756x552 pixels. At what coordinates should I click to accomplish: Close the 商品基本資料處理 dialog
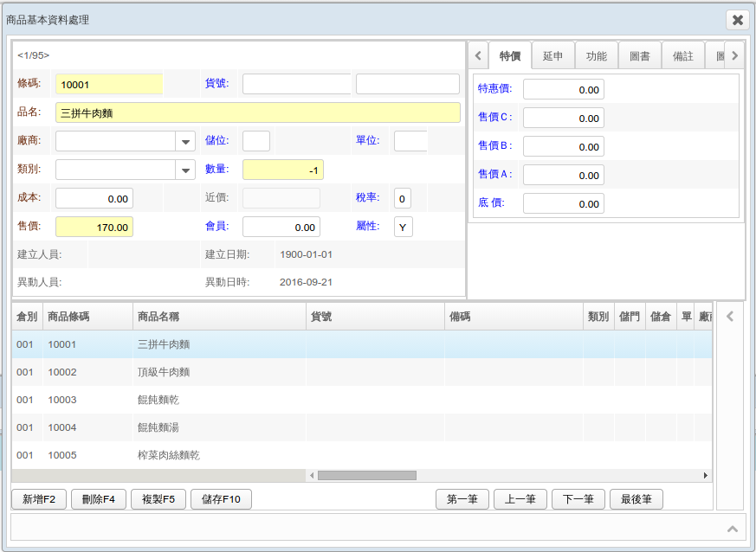tap(737, 20)
